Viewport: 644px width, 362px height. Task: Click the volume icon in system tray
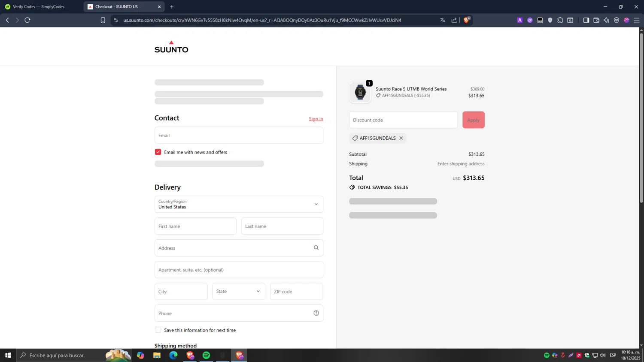(x=603, y=355)
